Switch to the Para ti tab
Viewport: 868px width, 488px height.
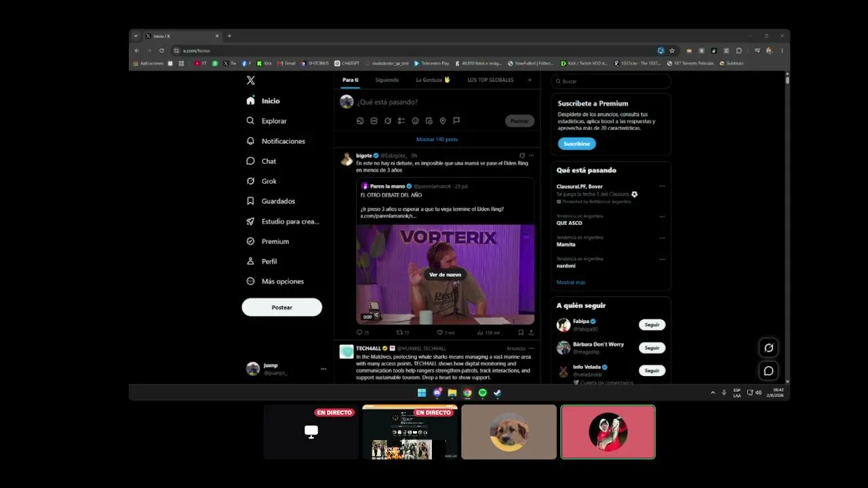pyautogui.click(x=351, y=80)
